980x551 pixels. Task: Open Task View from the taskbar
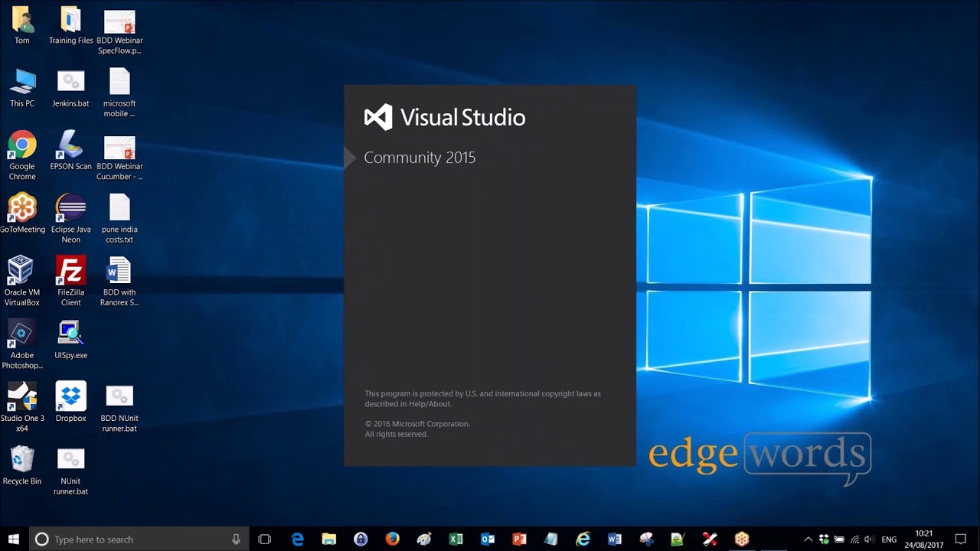coord(265,539)
